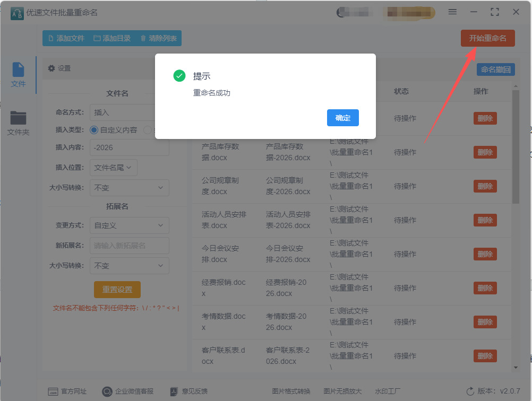Open the 大小写转换 dropdown under 文件名
Viewport: 532px width, 401px height.
point(129,188)
